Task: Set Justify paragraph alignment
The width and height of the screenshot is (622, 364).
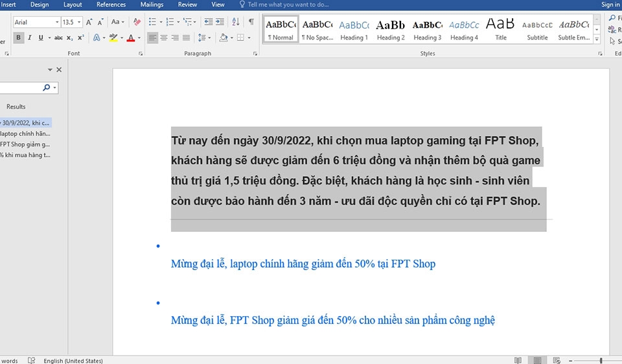Action: (186, 38)
